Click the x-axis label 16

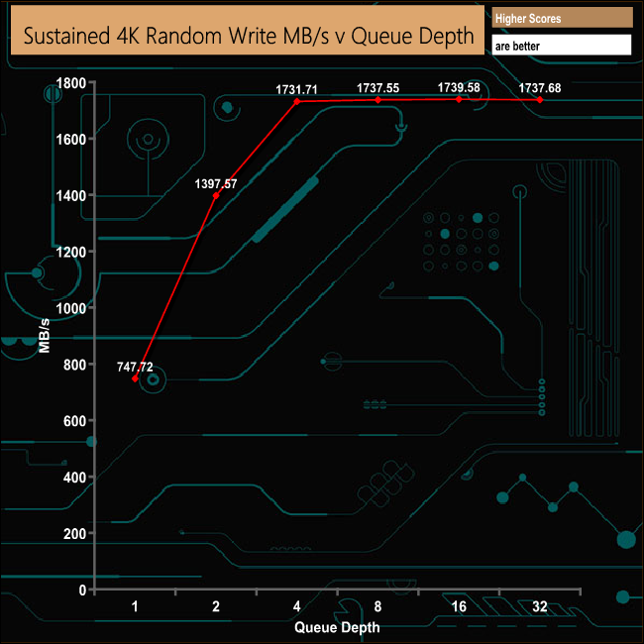pos(459,606)
